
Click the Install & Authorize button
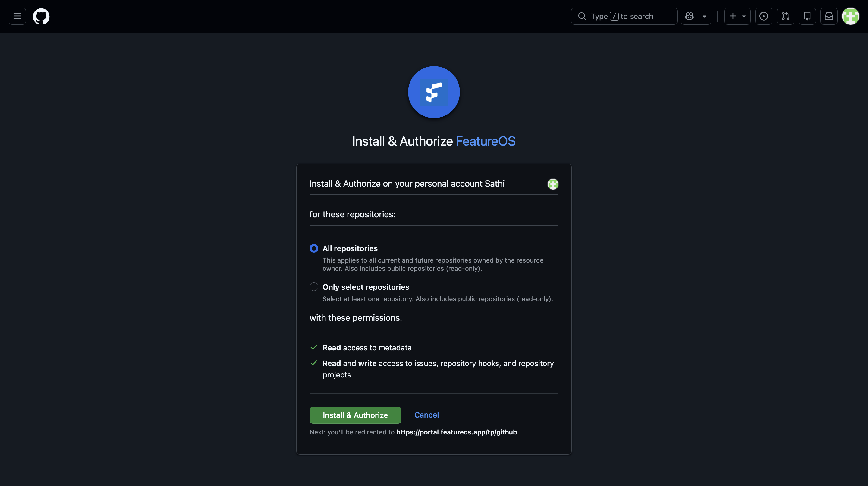(355, 415)
